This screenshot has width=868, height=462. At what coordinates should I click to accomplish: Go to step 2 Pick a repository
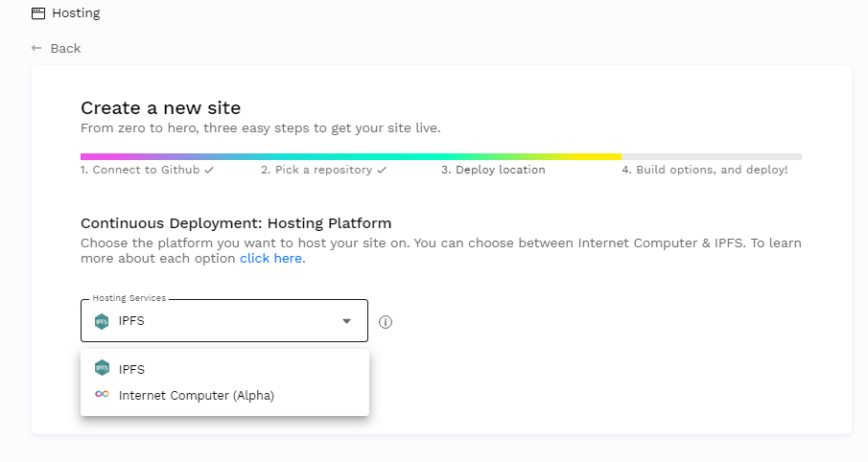[317, 170]
